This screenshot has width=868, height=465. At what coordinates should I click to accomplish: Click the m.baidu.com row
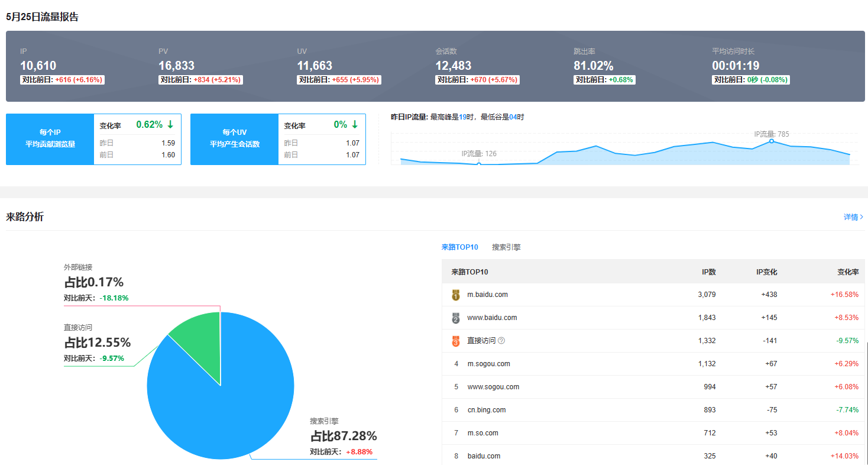653,295
